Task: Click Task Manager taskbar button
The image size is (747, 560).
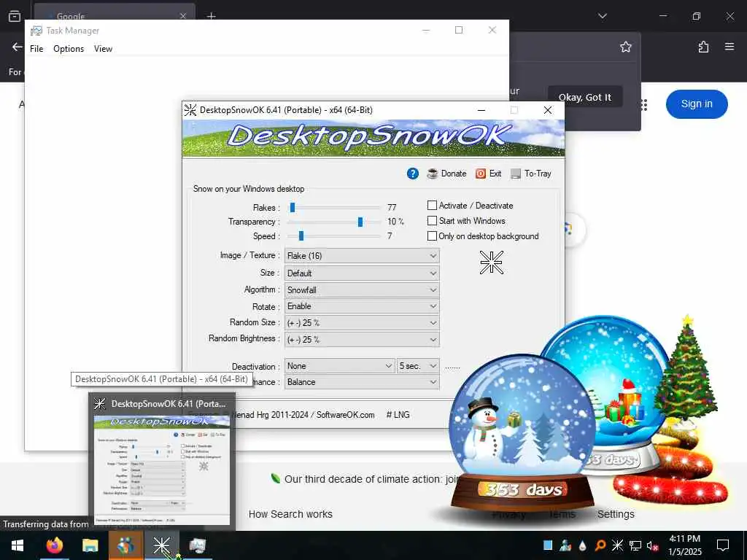Action: [197, 545]
